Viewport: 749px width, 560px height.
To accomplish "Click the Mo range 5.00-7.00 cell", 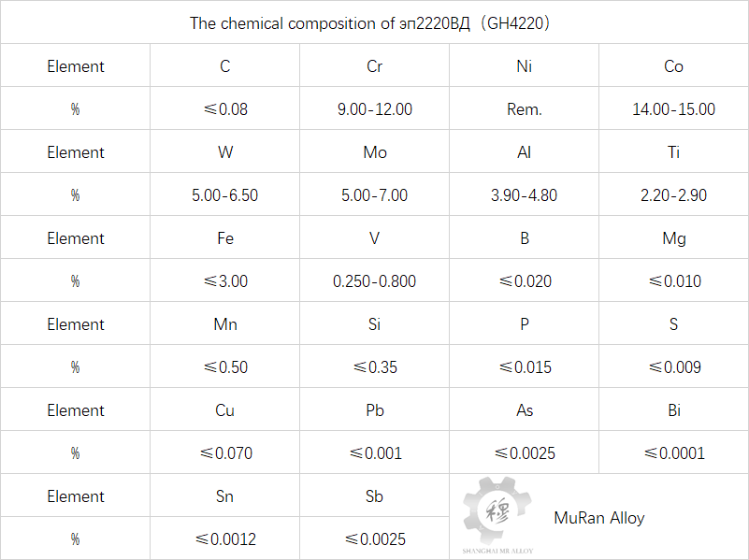I will [374, 195].
